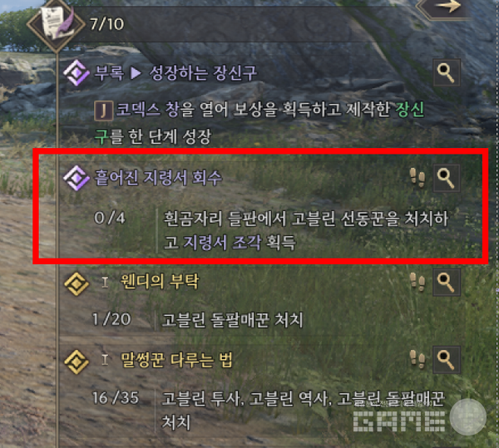Start auto-path footprints for 말썽꾼 다루는 법
Screen dimensions: 499x448
click(x=417, y=359)
